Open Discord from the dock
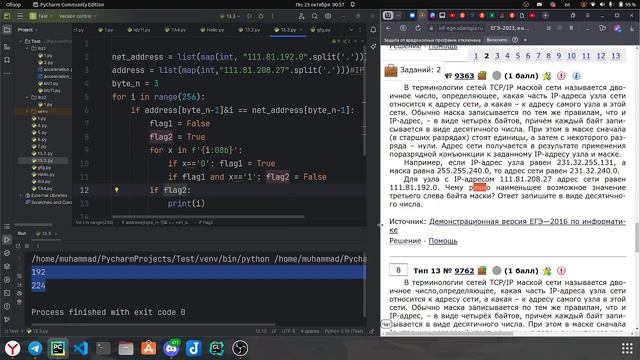This screenshot has width=640, height=360. [x=171, y=348]
